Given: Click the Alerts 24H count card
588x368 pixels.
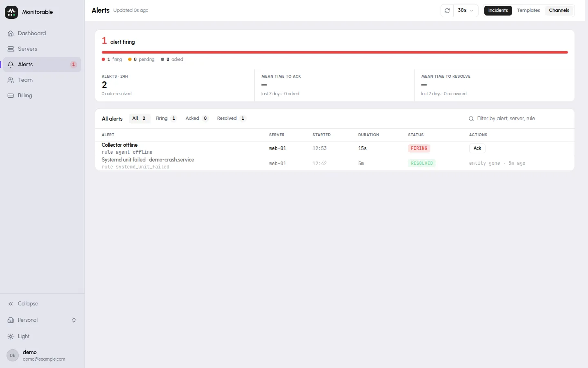Looking at the screenshot, I should [175, 85].
